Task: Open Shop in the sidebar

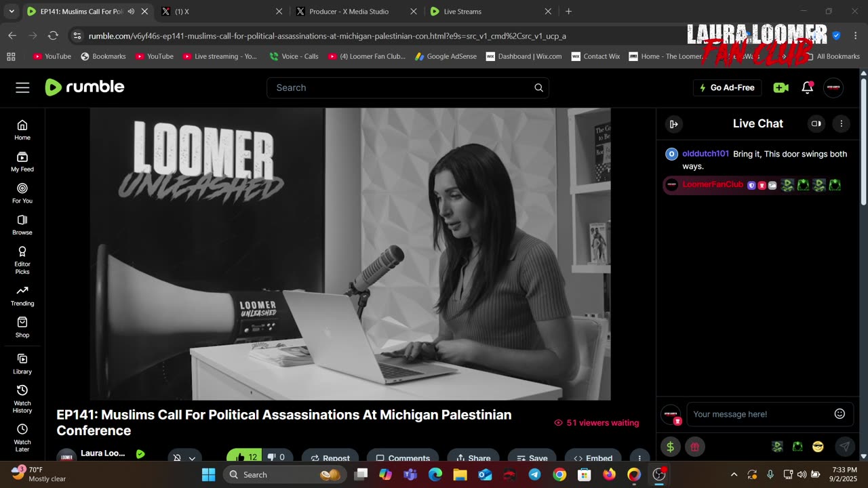Action: tap(22, 327)
